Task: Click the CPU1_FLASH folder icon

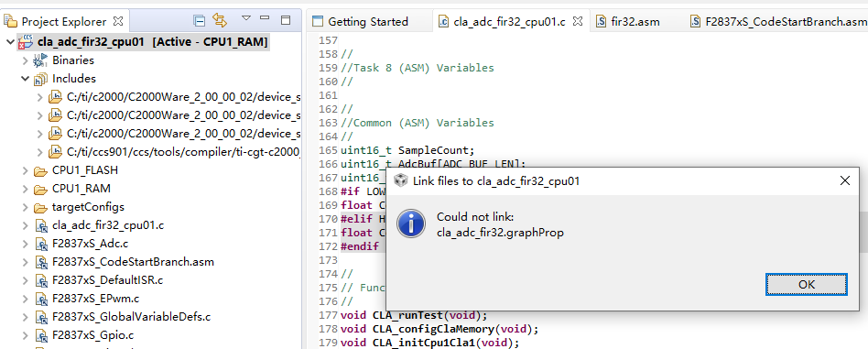Action: 40,170
